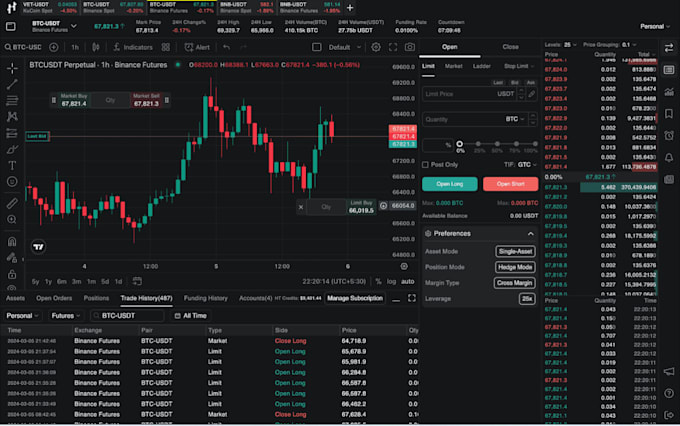The width and height of the screenshot is (680, 426).
Task: Open the Futures filter dropdown
Action: point(65,316)
